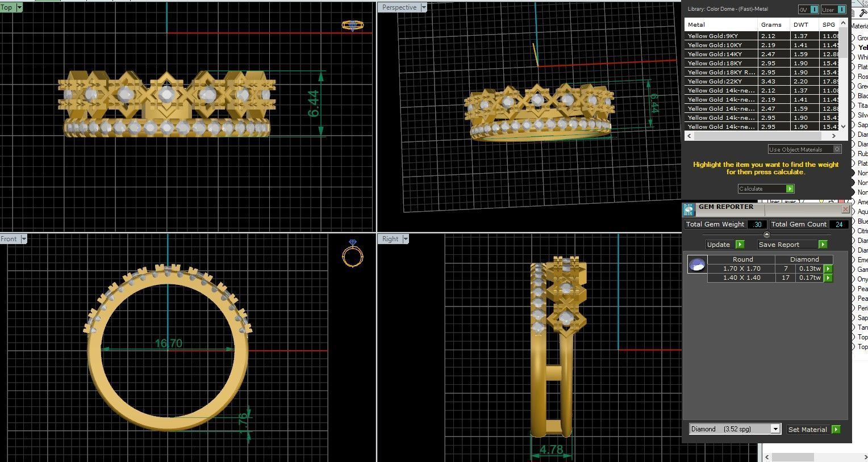868x462 pixels.
Task: Click the Metal column header
Action: tap(721, 24)
